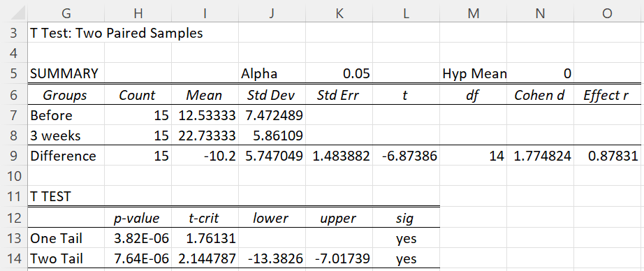644x271 pixels.
Task: Select the 3 weeks mean 22.73333
Action: [205, 135]
